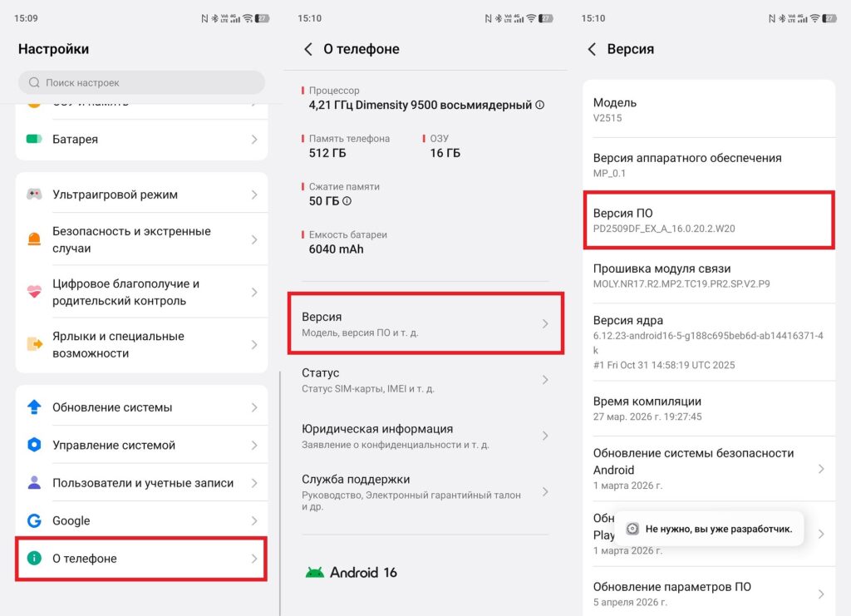Tap the 6040 mAh battery capacity value

336,249
